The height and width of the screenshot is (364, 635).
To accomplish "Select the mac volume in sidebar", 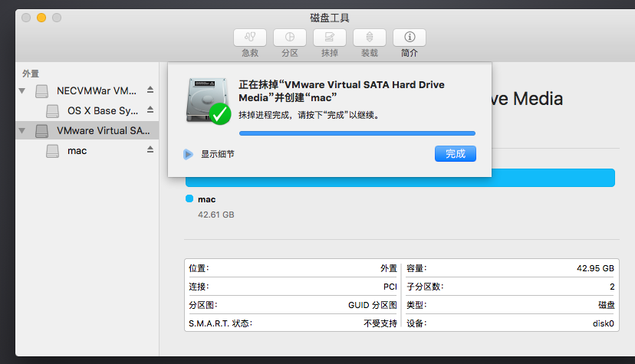I will click(x=77, y=151).
